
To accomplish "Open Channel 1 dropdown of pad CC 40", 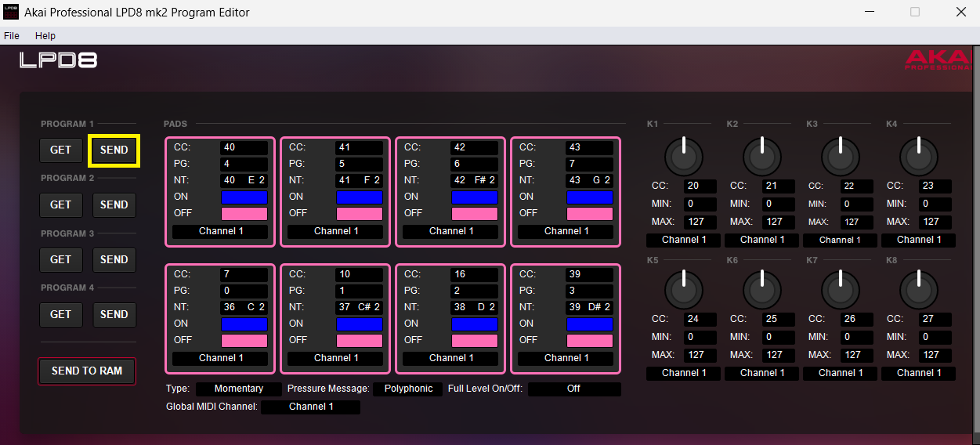I will pyautogui.click(x=220, y=231).
